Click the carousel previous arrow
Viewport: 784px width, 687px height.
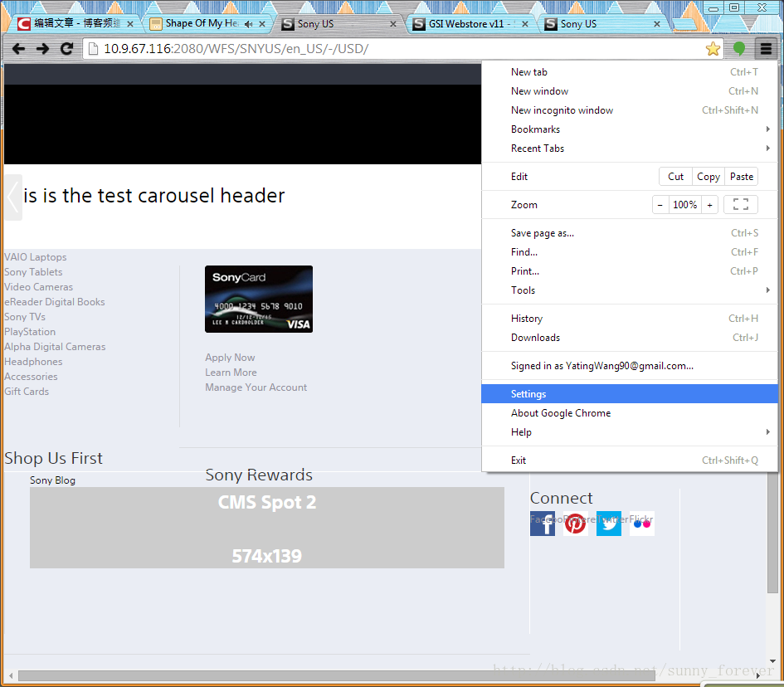pyautogui.click(x=13, y=197)
